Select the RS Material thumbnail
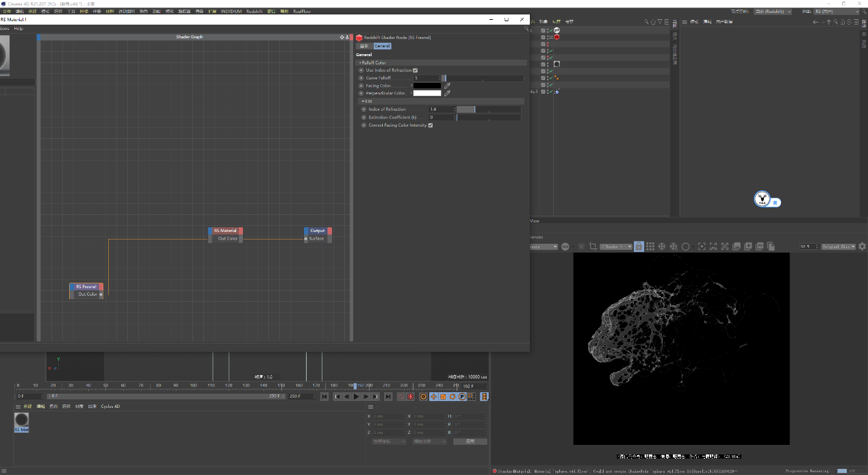This screenshot has height=475, width=868. (x=22, y=420)
